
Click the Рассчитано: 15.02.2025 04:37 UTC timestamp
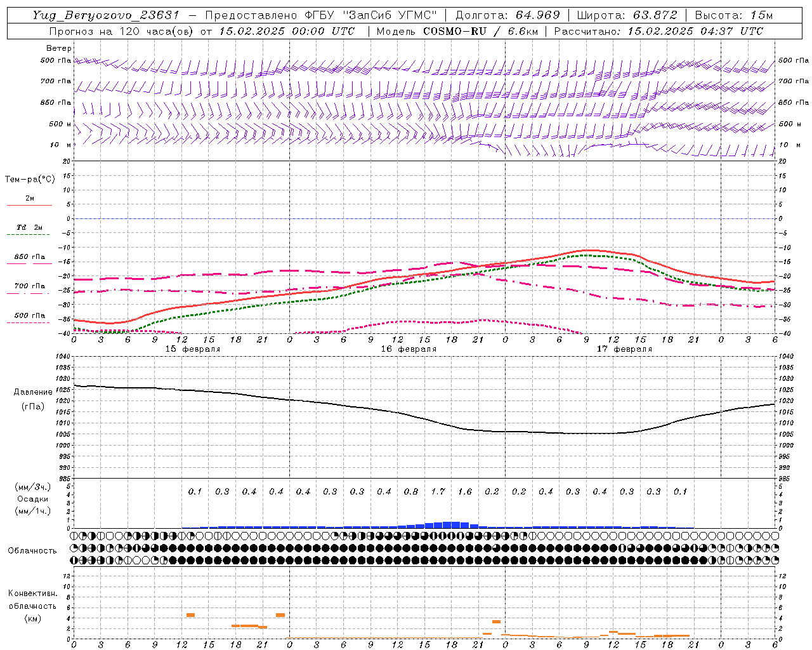pyautogui.click(x=658, y=31)
